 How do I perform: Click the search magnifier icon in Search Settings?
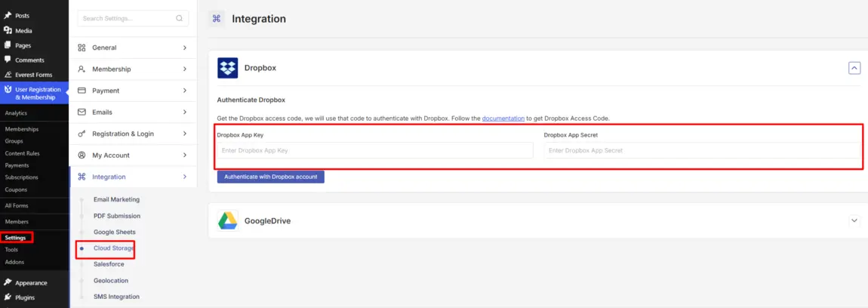pos(180,18)
